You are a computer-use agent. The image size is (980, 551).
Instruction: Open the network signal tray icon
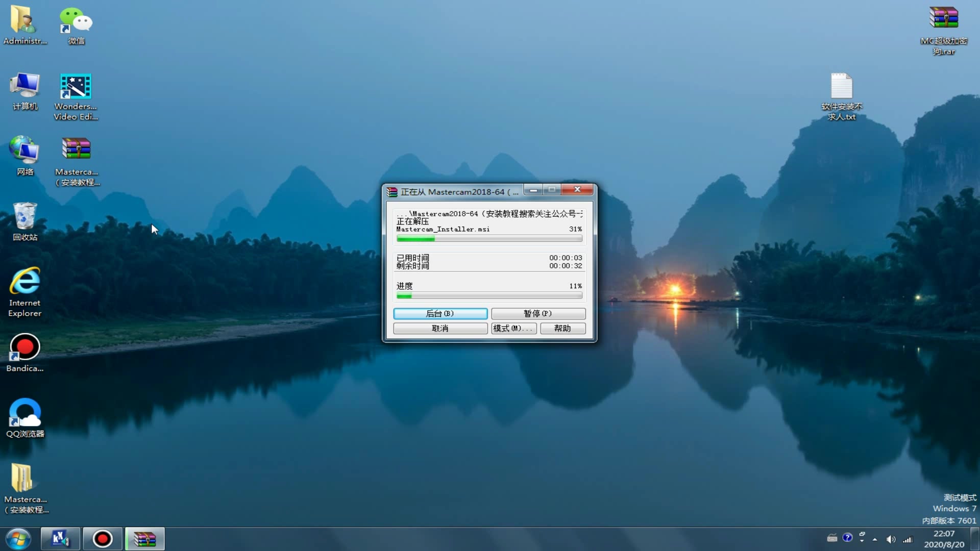pos(908,539)
